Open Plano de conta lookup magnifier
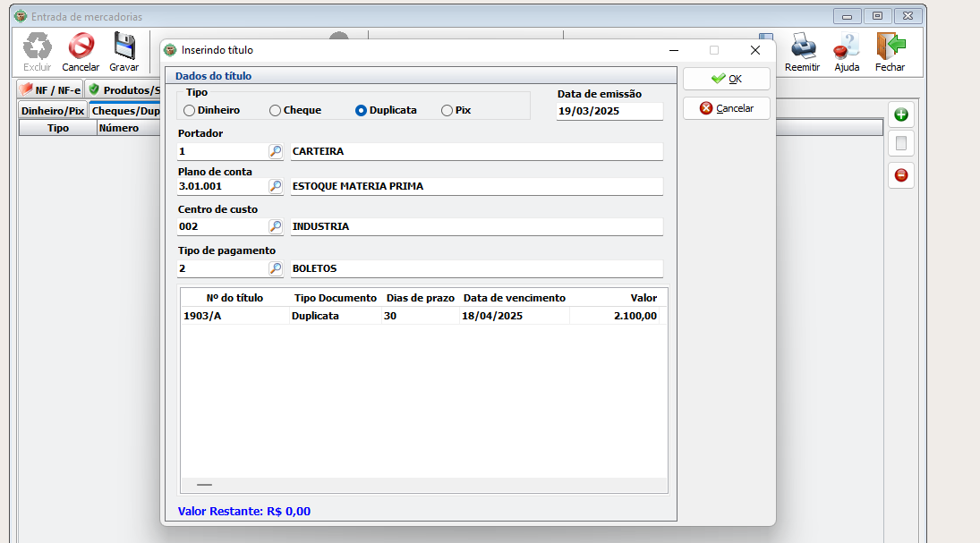Viewport: 980px width, 543px height. tap(276, 187)
